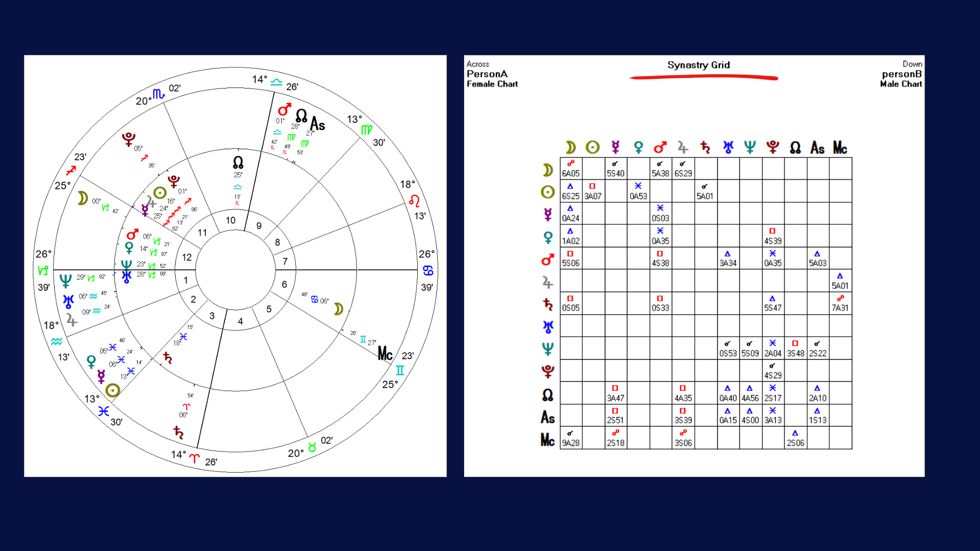Click Venus glyph in grid row header
Screen dimensions: 980x551
[548, 237]
